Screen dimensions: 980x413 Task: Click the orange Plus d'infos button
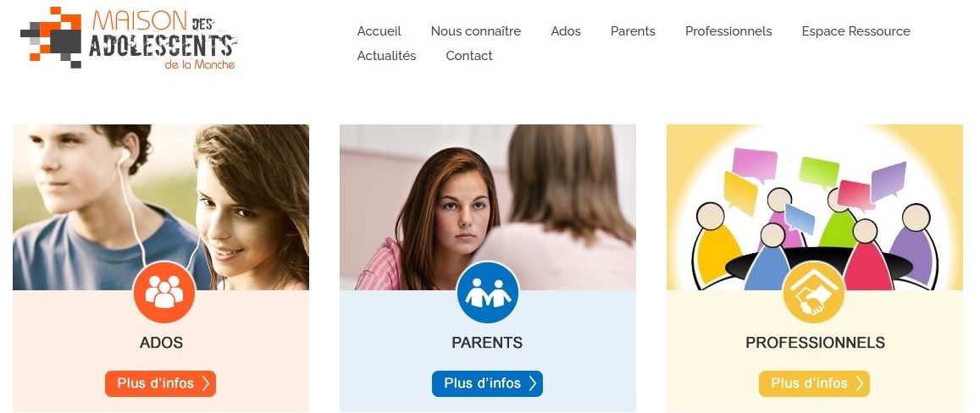(161, 383)
